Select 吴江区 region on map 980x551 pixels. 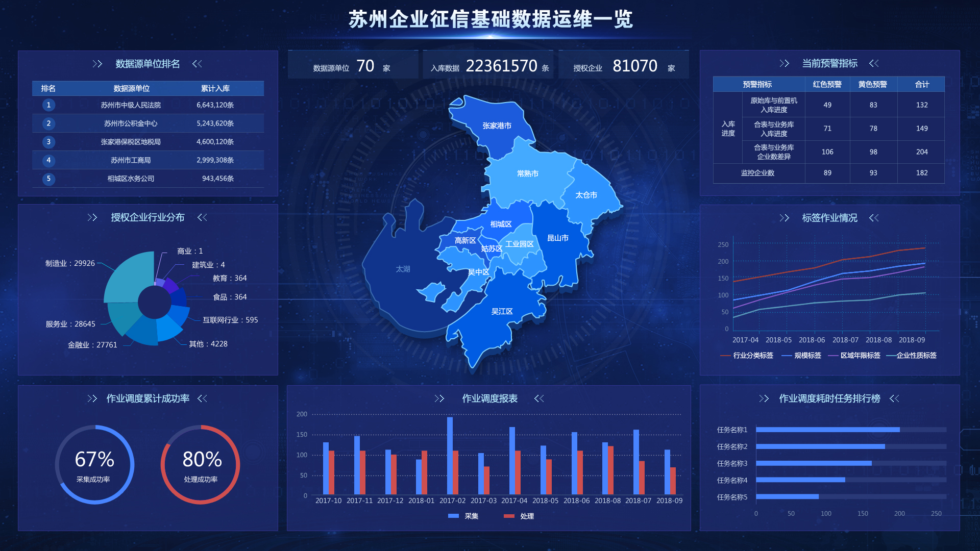pos(502,312)
